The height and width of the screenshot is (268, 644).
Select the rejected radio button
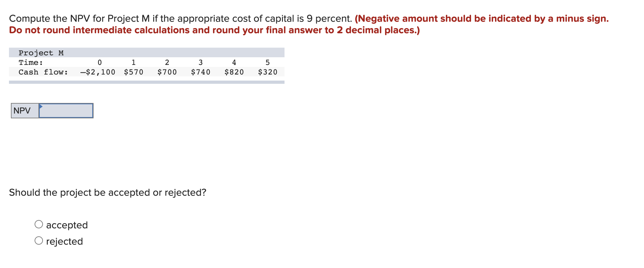[x=39, y=240]
